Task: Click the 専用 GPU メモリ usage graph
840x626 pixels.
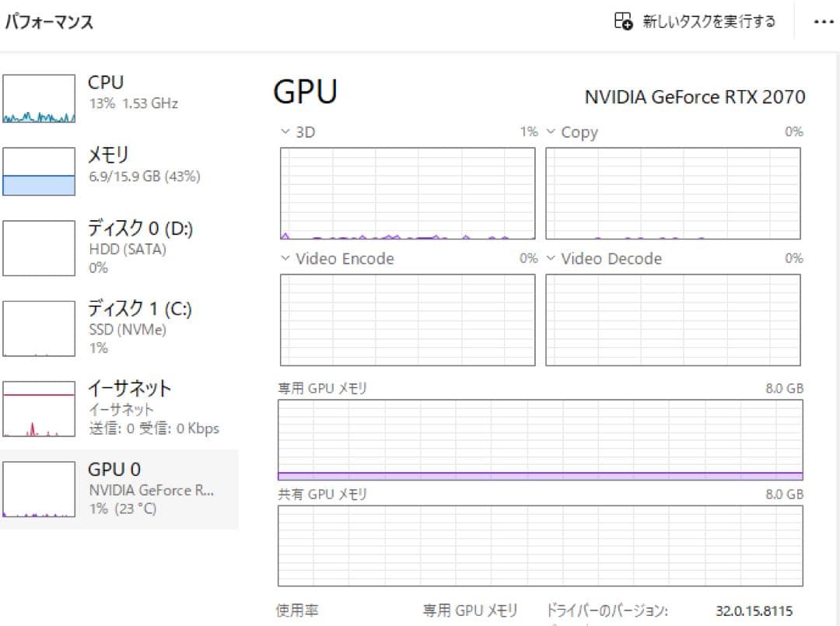Action: click(540, 440)
